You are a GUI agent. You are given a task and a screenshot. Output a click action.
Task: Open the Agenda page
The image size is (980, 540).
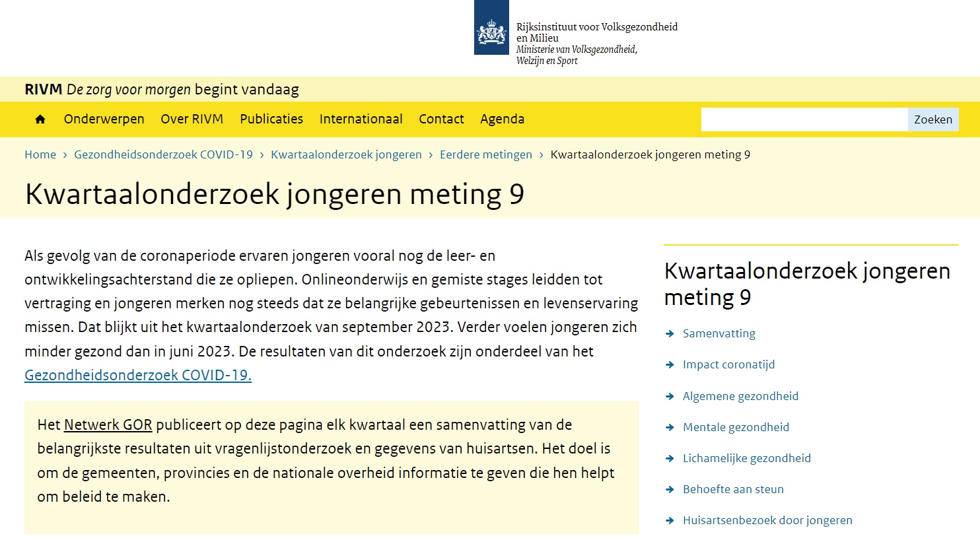tap(502, 119)
